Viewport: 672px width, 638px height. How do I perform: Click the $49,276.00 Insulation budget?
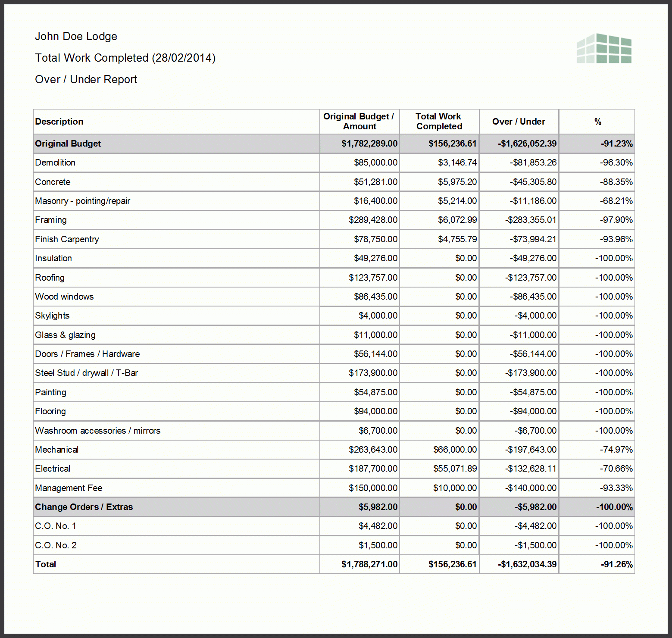tap(375, 258)
